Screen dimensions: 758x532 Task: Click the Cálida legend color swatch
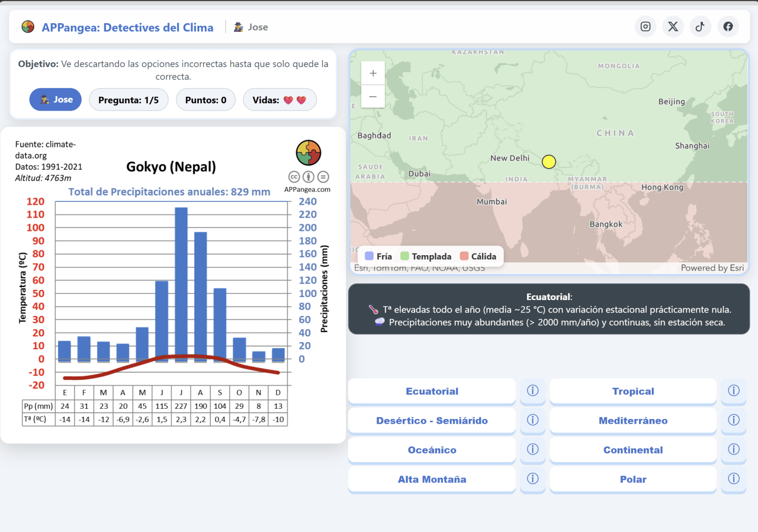(464, 256)
